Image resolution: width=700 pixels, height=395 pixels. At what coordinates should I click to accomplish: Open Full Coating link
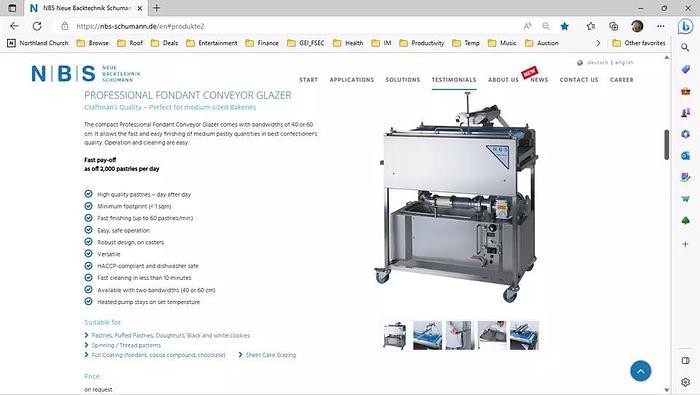click(x=158, y=355)
